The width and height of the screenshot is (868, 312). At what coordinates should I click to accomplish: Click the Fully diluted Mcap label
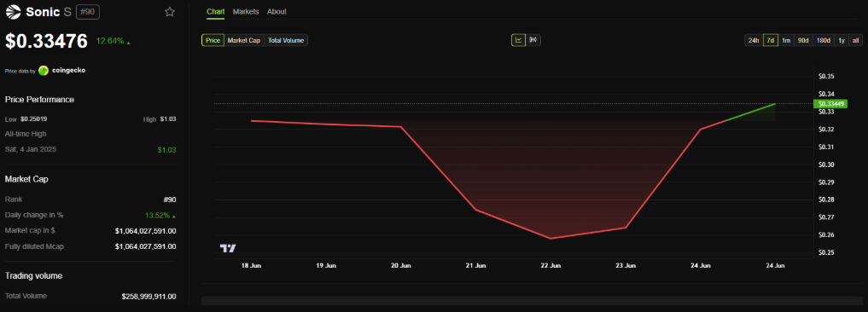pos(34,246)
